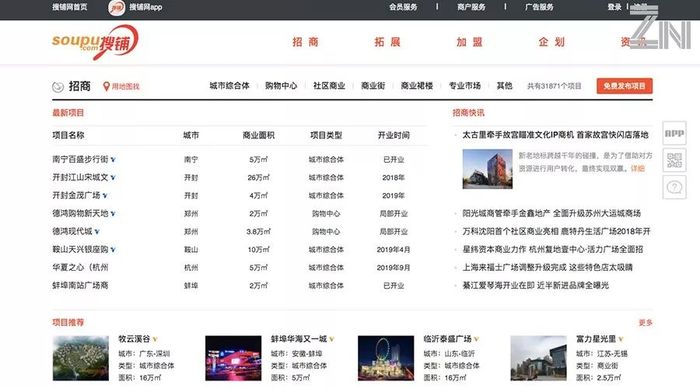Select the 加盟 main navigation tab

[x=469, y=42]
